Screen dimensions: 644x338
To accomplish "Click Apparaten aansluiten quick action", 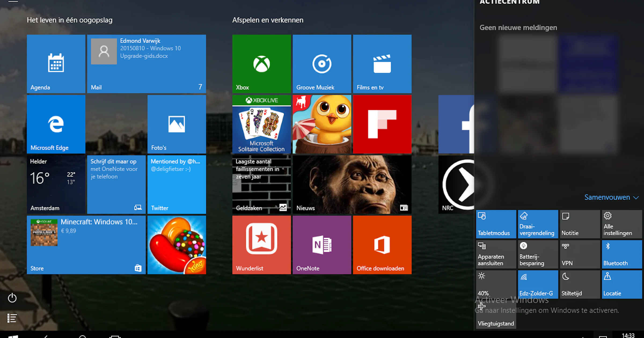I will [x=496, y=254].
